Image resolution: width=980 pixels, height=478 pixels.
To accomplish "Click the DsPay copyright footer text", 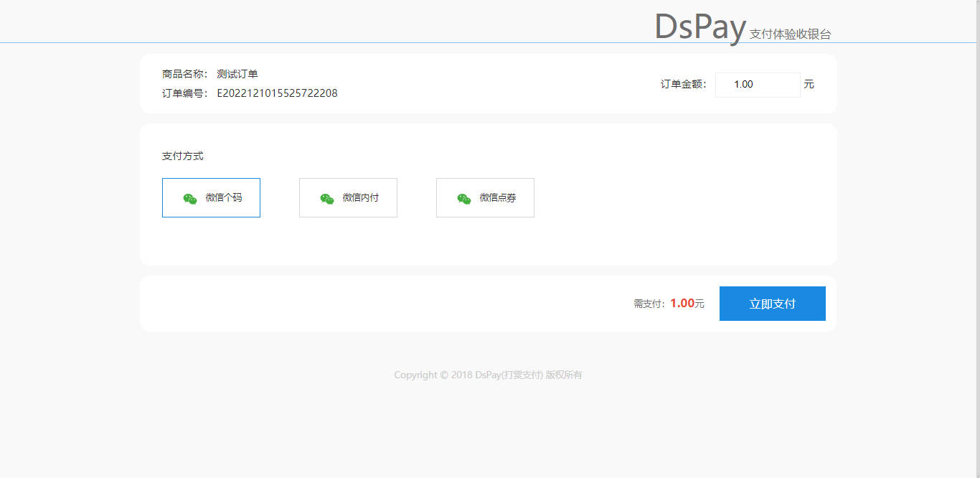I will click(488, 375).
